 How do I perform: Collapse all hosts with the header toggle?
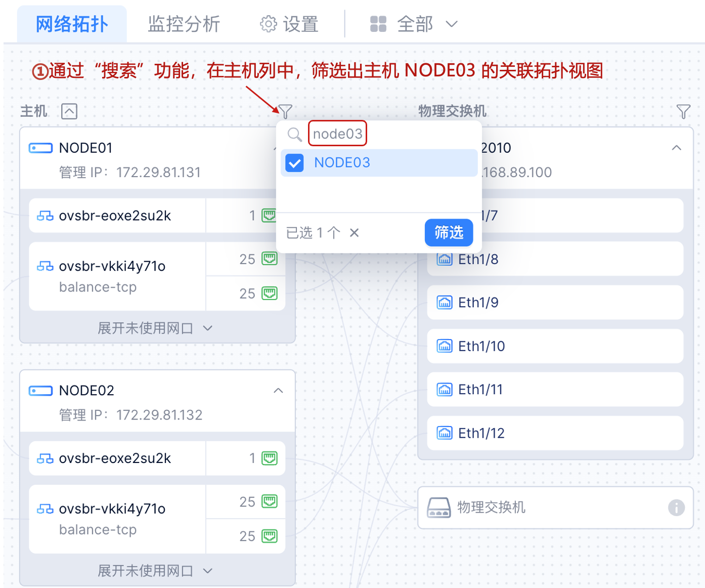[x=69, y=111]
